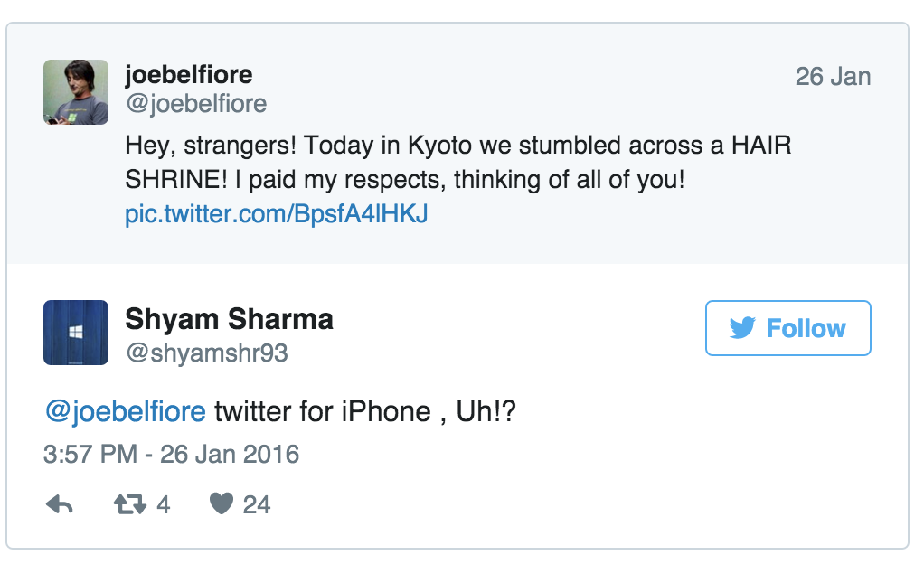Click the blue @joebelfiore mention in reply
The height and width of the screenshot is (564, 924).
(125, 412)
